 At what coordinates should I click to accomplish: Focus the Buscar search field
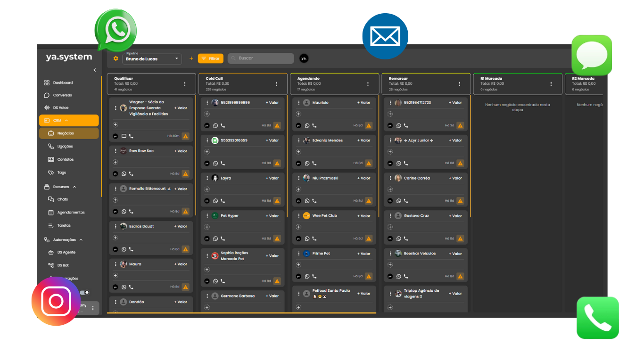tap(261, 58)
